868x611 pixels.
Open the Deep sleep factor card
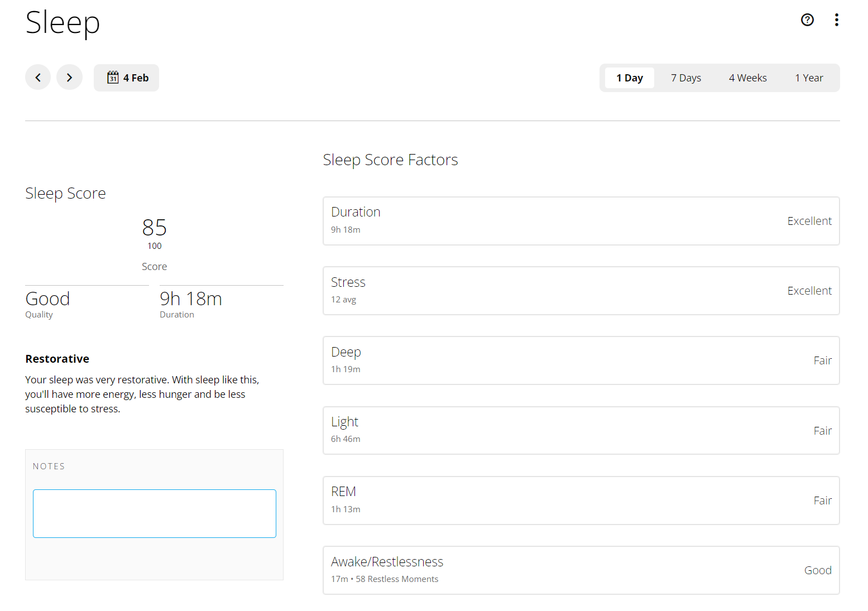pyautogui.click(x=581, y=360)
